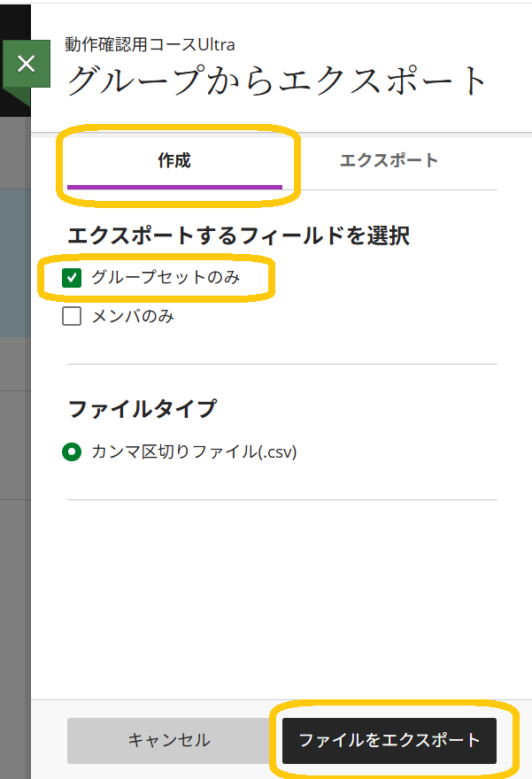Click the グループからエクスポート panel title

[x=277, y=81]
